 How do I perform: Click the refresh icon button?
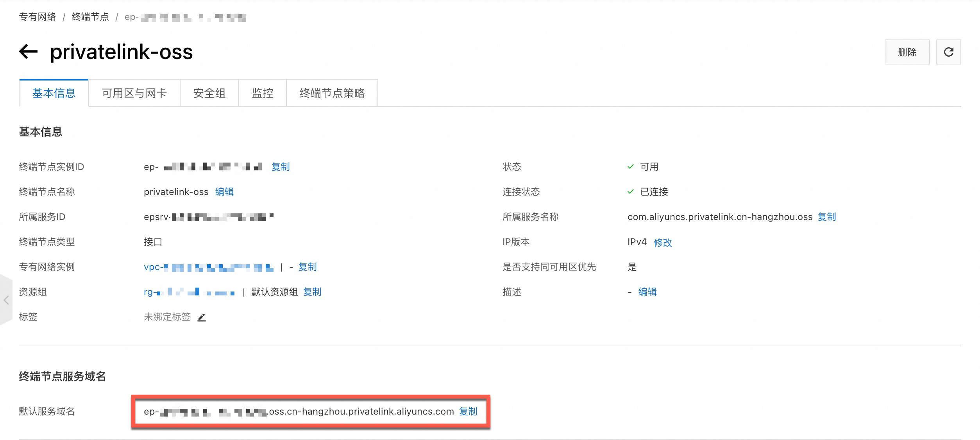(948, 52)
